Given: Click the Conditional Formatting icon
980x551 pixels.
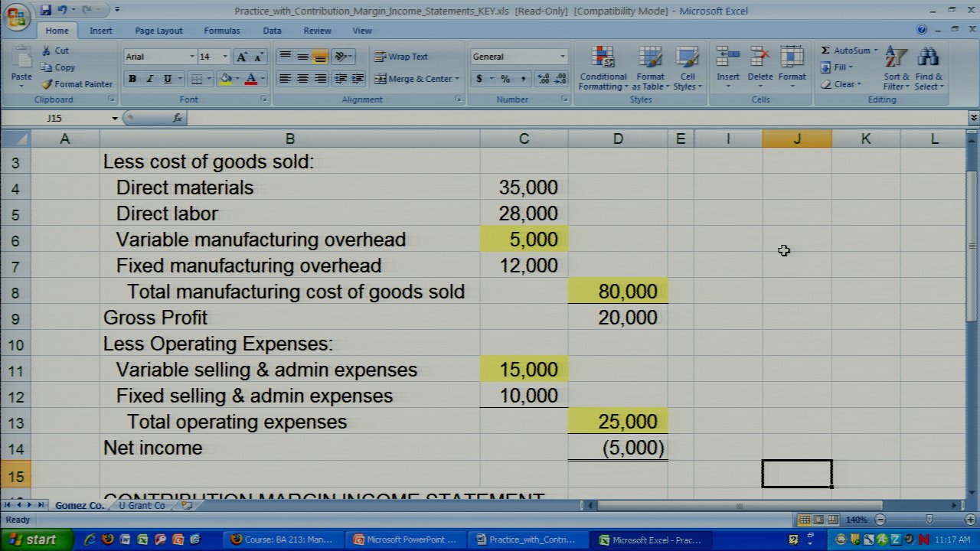Looking at the screenshot, I should click(603, 58).
